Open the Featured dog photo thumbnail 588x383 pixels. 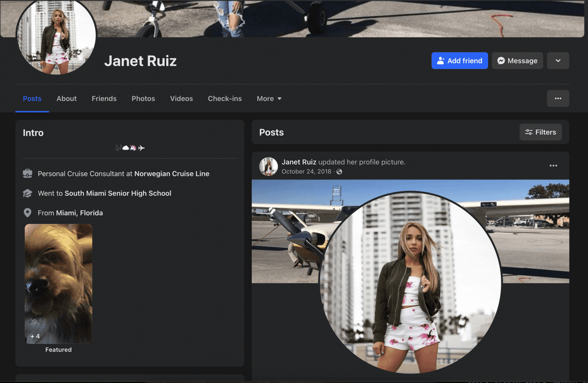pyautogui.click(x=58, y=283)
